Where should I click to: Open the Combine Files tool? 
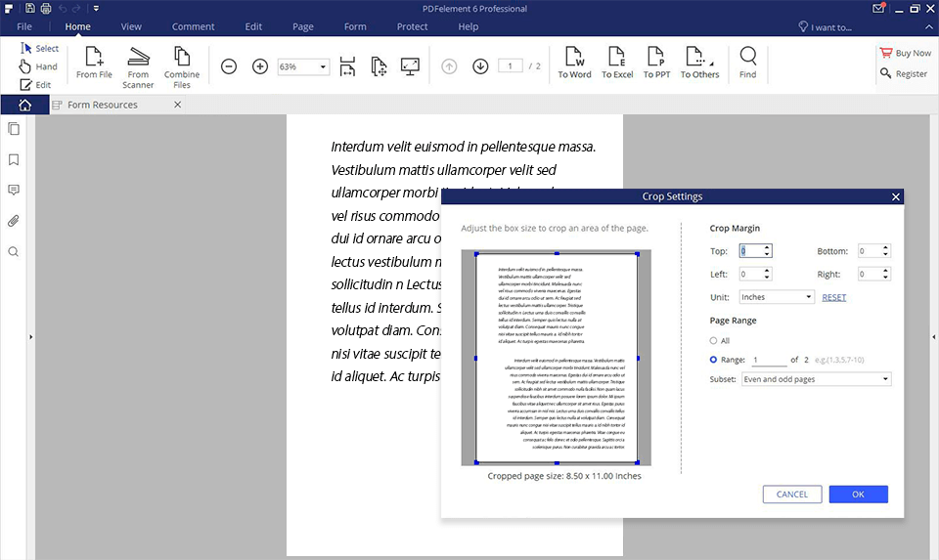pos(182,58)
